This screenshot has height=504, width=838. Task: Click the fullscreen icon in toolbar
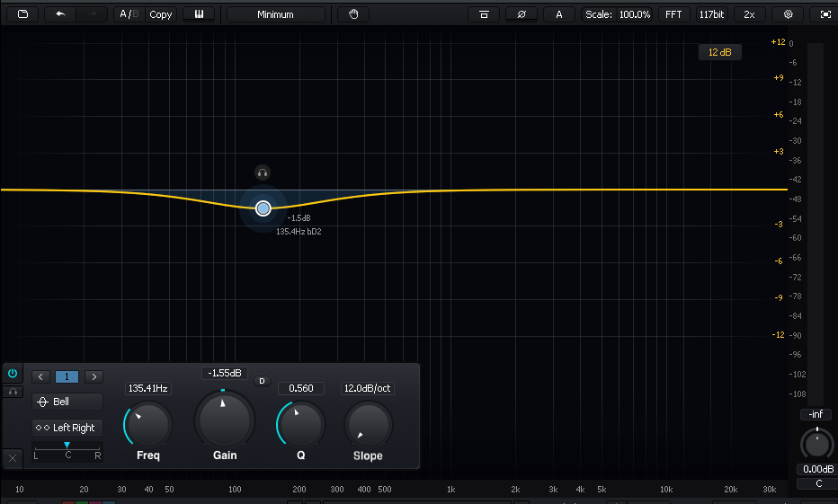[825, 14]
